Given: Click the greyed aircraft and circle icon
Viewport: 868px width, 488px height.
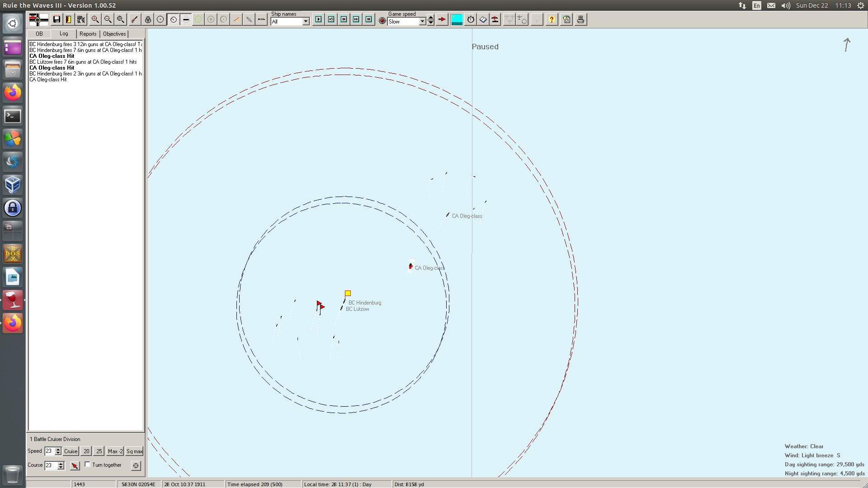Looking at the screenshot, I should pyautogui.click(x=522, y=19).
